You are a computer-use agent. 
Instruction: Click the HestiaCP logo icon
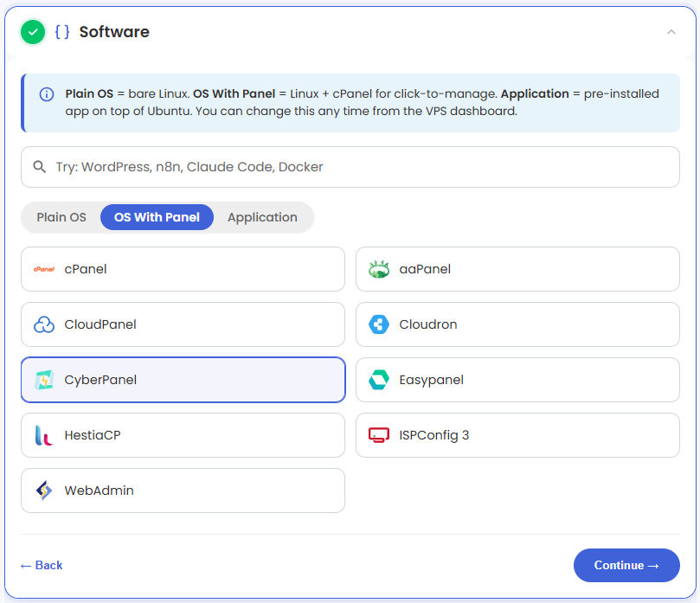point(44,435)
